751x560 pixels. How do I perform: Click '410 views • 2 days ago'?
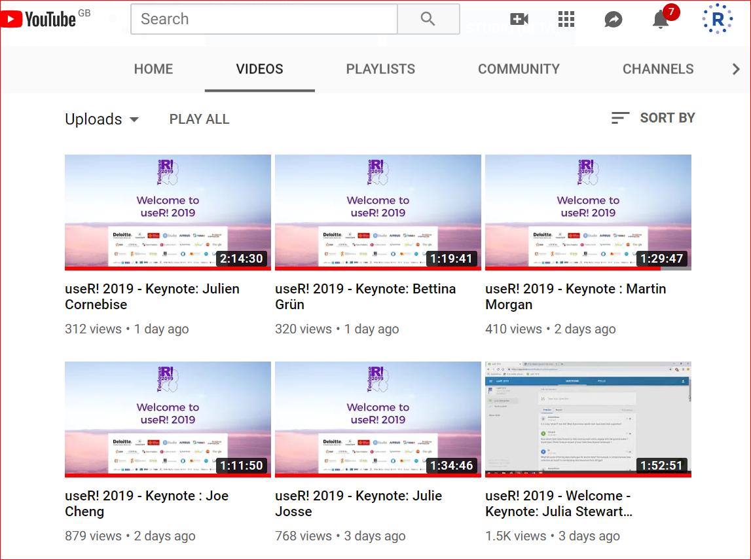pyautogui.click(x=551, y=329)
